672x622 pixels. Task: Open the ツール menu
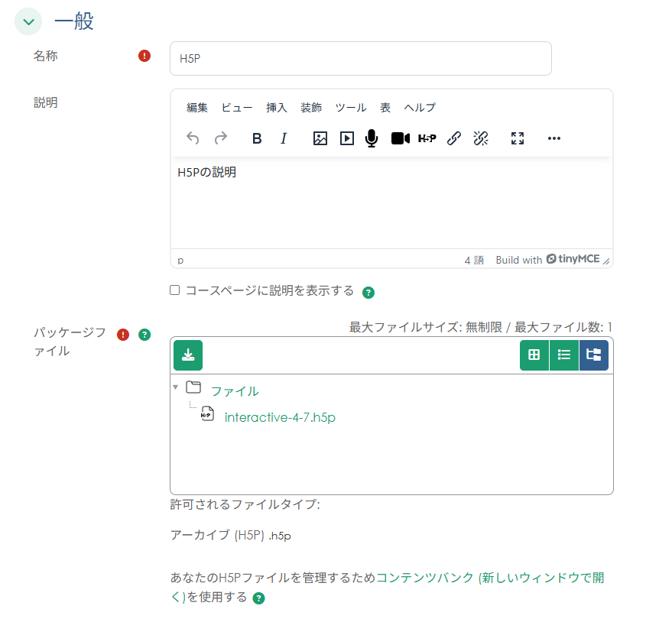click(351, 108)
